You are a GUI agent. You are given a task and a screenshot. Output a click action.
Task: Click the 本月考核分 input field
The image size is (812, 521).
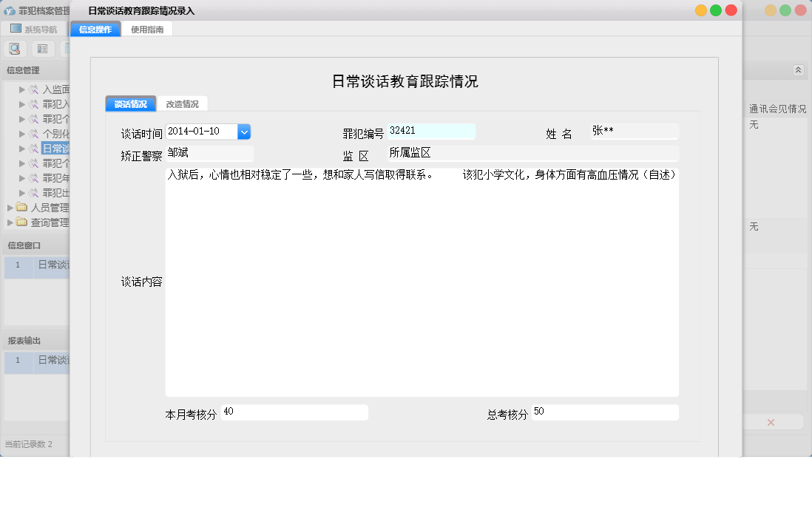pos(294,412)
